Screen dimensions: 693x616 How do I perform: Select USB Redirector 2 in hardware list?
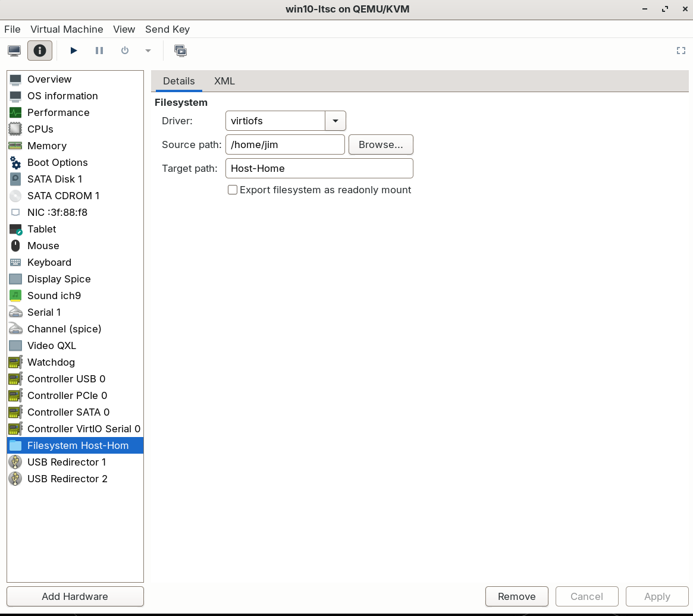tap(67, 479)
